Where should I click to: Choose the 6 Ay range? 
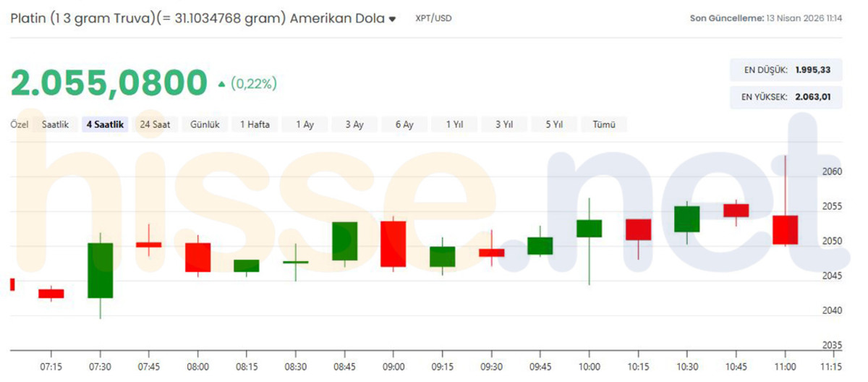pyautogui.click(x=404, y=124)
